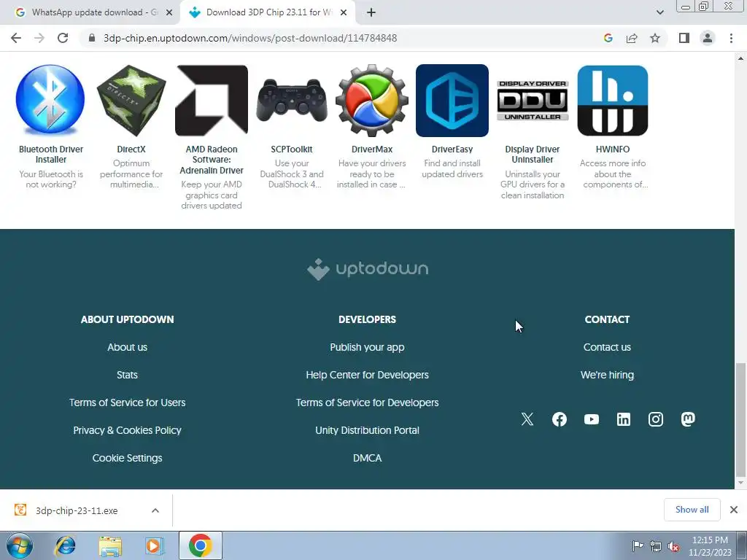Open the Bluetooth Driver Installer app icon
The image size is (747, 560).
tap(50, 100)
